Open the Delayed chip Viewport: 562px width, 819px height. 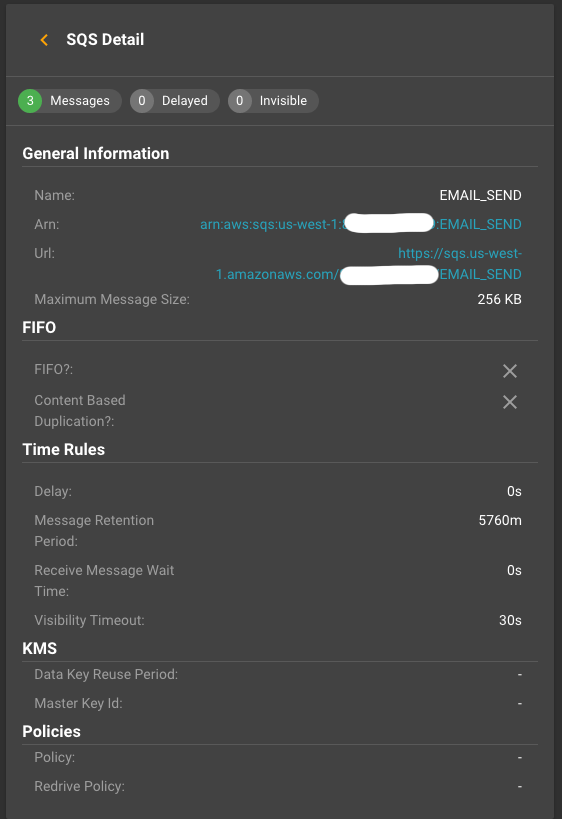coord(175,101)
